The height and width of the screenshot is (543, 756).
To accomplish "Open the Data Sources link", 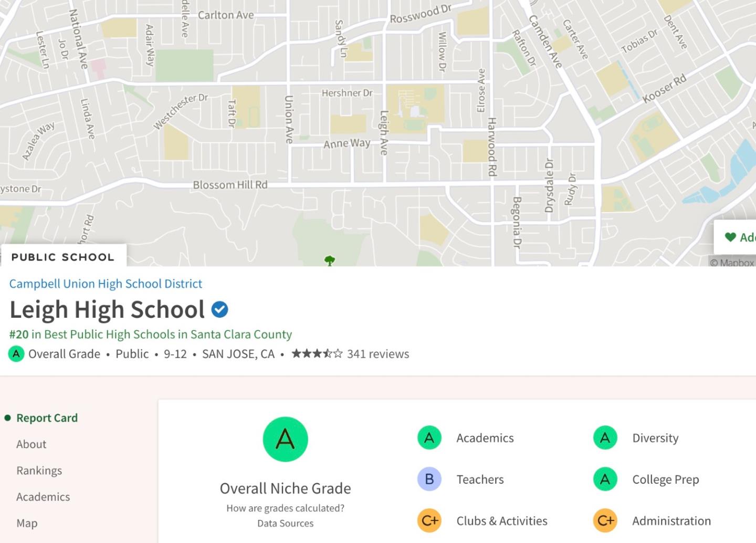I will (x=285, y=524).
